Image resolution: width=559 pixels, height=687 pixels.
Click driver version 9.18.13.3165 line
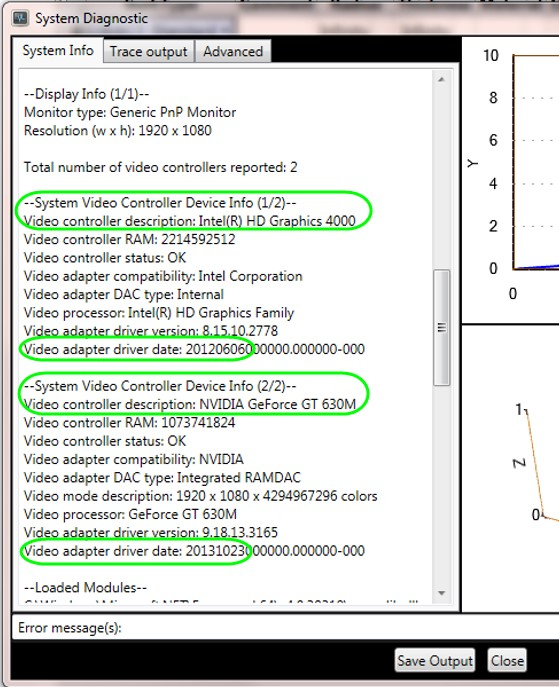[151, 532]
